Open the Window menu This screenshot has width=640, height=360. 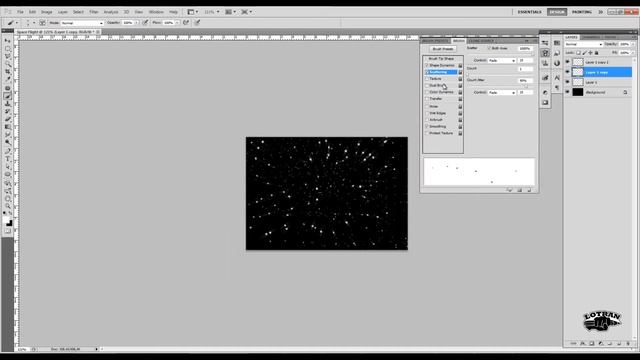[156, 12]
